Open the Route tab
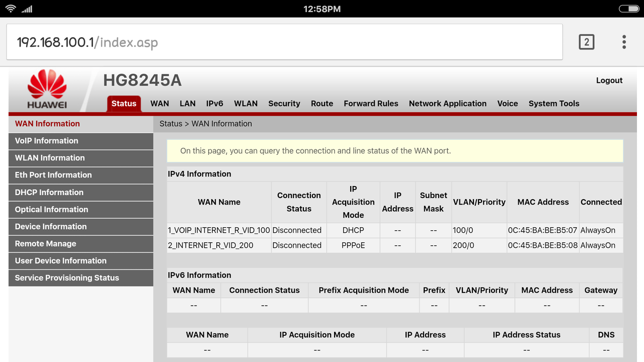 click(x=322, y=104)
